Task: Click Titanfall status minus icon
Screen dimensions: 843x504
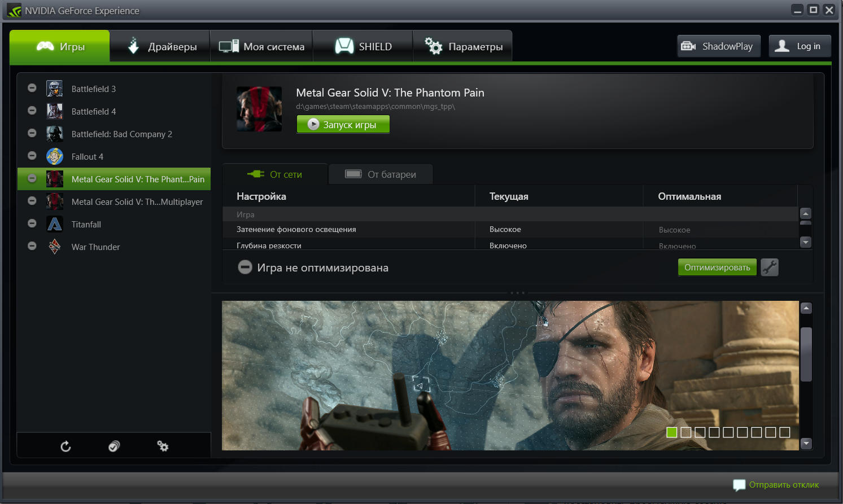Action: coord(32,223)
